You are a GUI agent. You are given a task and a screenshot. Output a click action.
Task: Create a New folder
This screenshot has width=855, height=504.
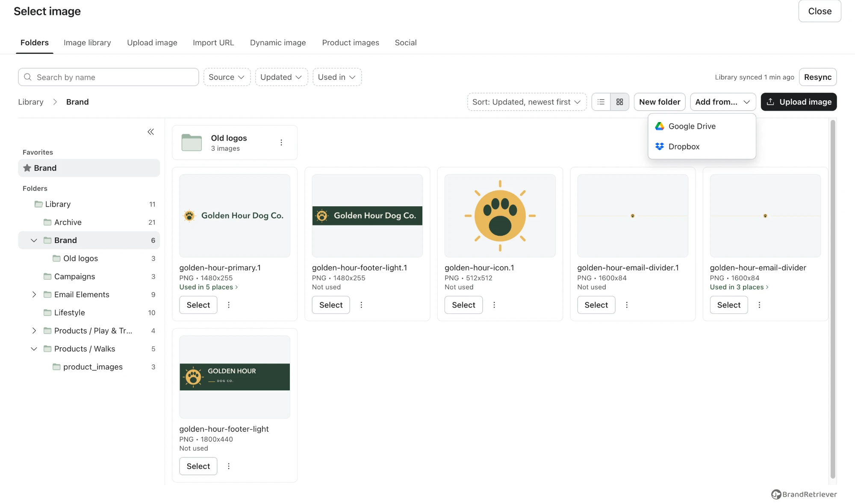coord(660,102)
